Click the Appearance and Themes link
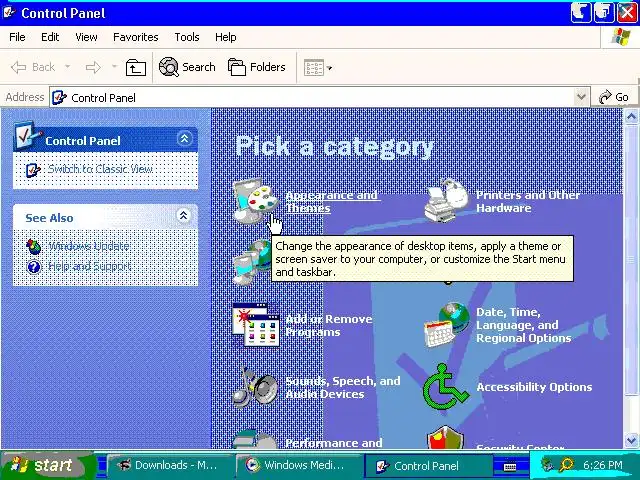640x480 pixels. (332, 202)
